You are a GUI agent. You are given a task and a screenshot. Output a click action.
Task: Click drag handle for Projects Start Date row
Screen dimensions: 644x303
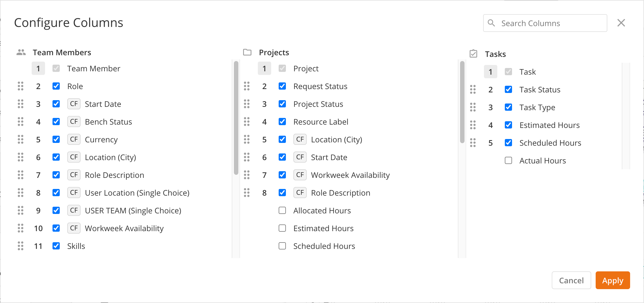pos(247,157)
